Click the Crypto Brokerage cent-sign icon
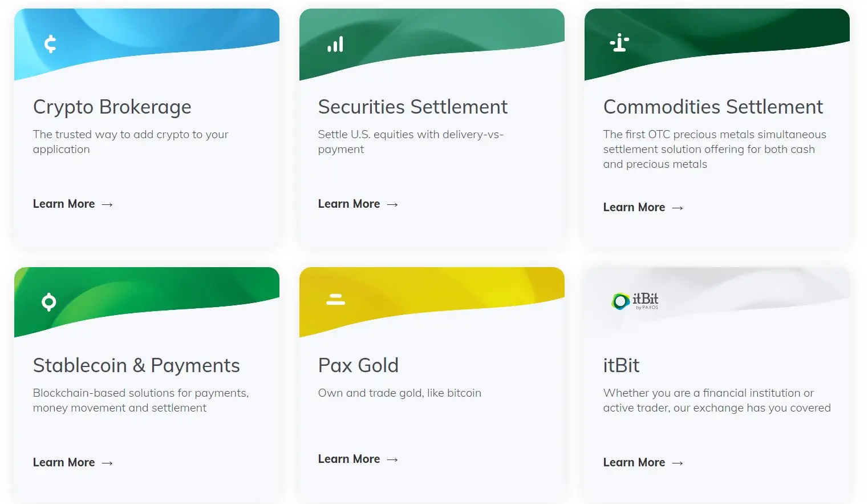The height and width of the screenshot is (504, 868). pos(50,44)
